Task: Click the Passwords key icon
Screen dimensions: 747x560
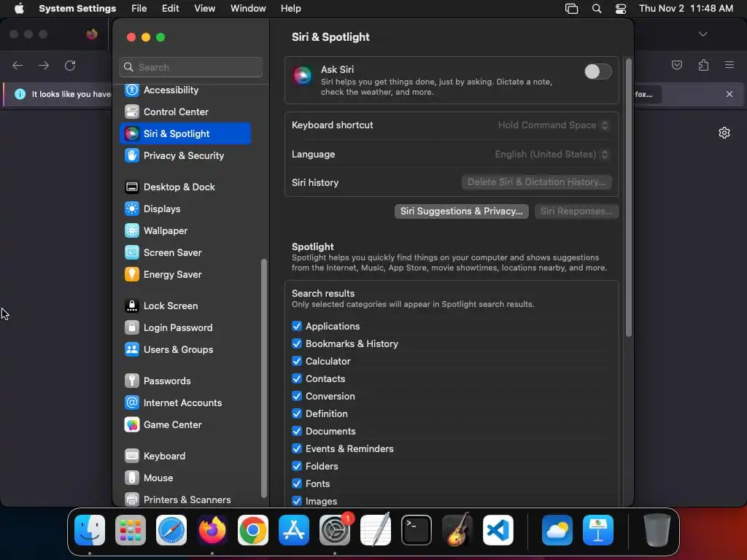Action: pyautogui.click(x=132, y=381)
